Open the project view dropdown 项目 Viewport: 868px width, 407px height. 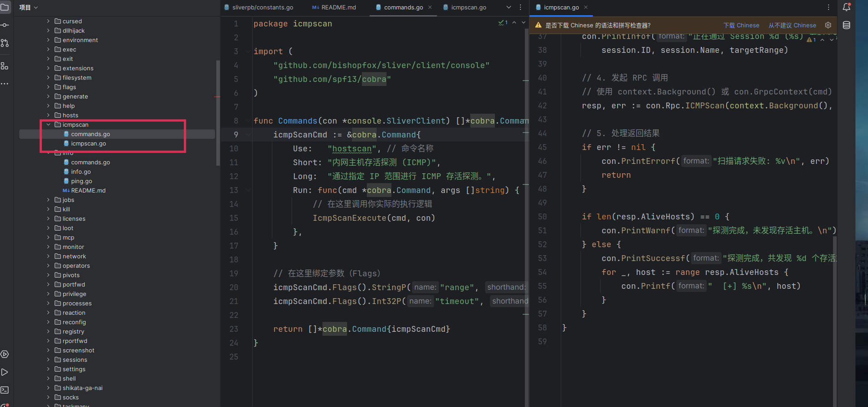click(x=28, y=8)
